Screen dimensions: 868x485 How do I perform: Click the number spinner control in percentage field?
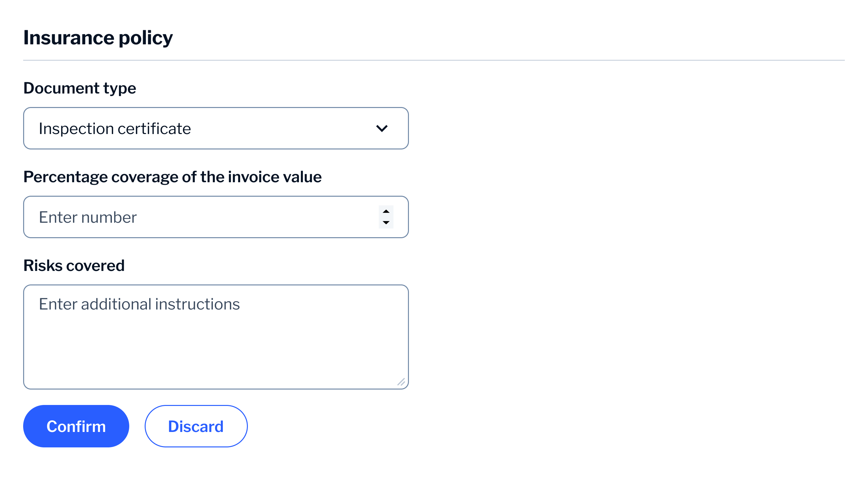point(386,217)
